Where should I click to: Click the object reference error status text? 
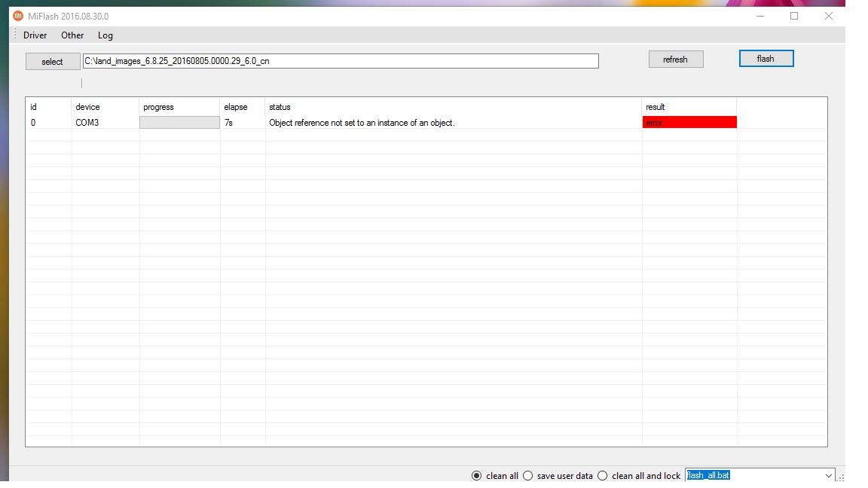[362, 123]
